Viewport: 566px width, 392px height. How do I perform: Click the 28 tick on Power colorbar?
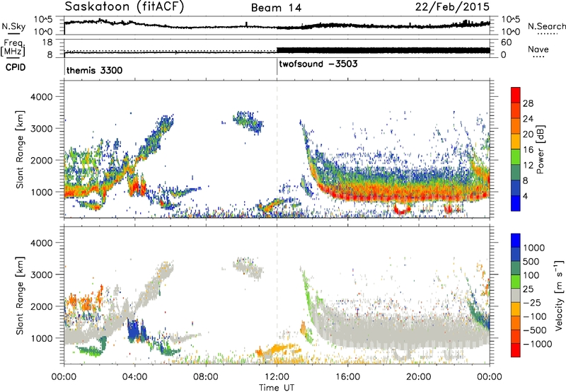[x=528, y=103]
